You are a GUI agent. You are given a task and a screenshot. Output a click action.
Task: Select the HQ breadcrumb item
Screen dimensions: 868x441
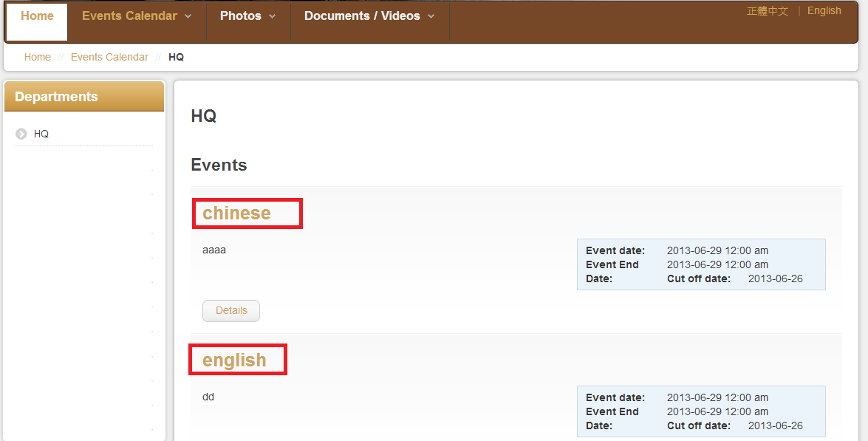coord(176,57)
